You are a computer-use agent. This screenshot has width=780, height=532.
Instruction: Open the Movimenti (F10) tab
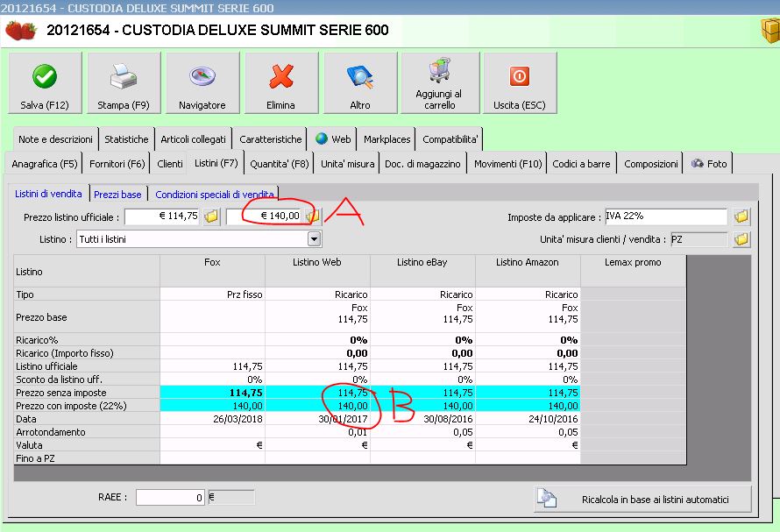click(x=507, y=164)
